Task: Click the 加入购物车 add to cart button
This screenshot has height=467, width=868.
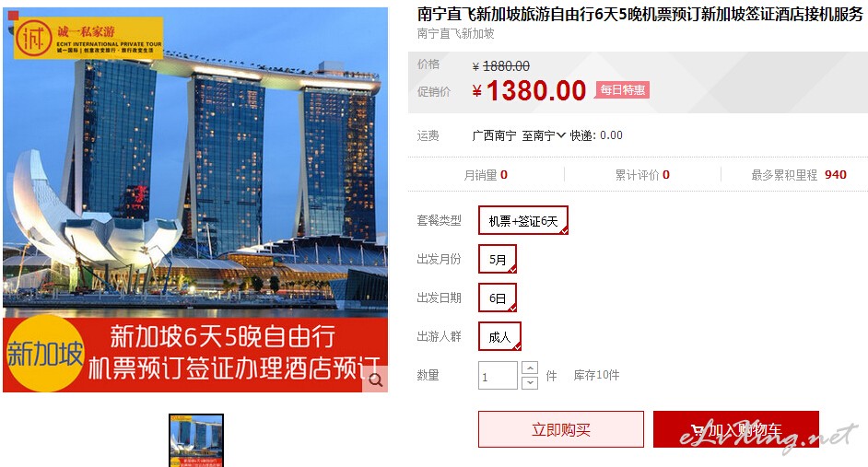Action: pyautogui.click(x=735, y=429)
